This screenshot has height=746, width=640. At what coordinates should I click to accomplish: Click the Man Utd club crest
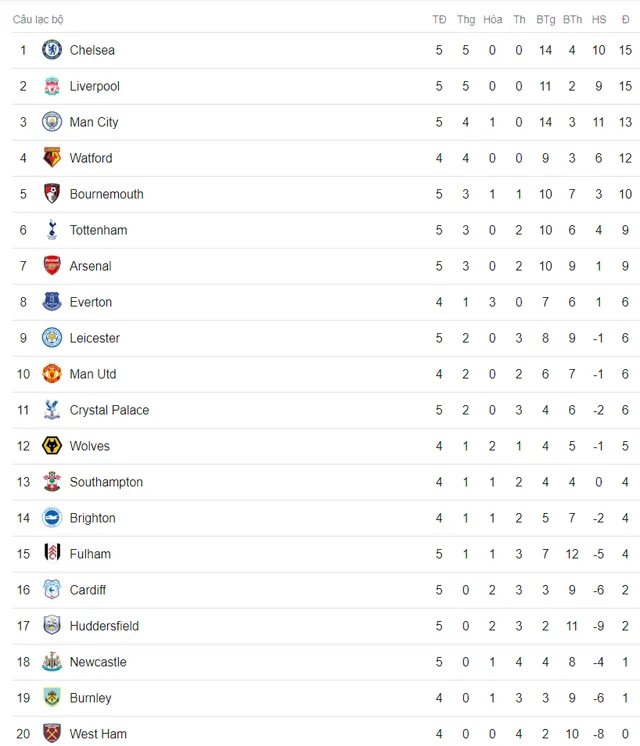[x=52, y=374]
